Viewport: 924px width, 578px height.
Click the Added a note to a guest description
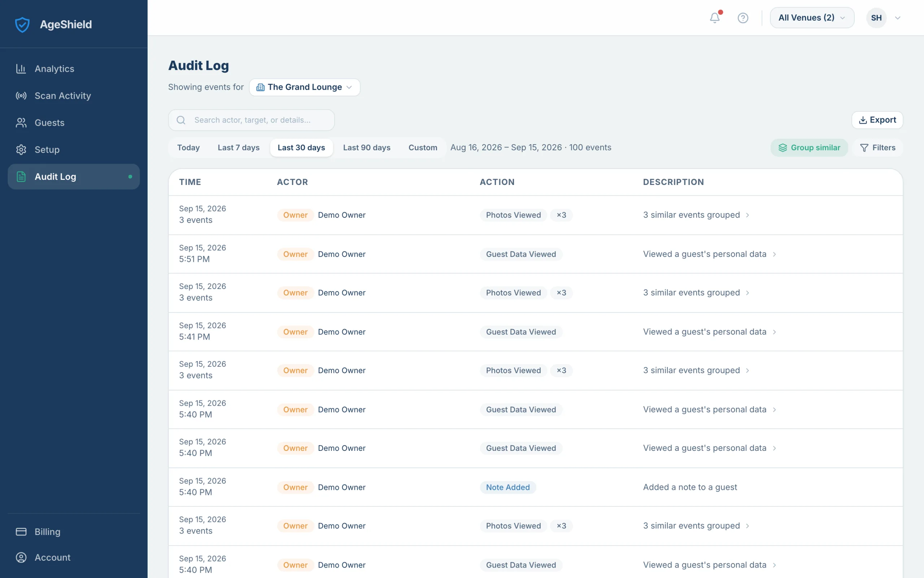690,487
